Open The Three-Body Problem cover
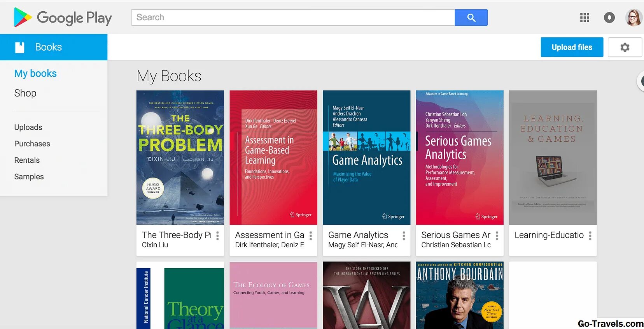This screenshot has height=329, width=644. (x=180, y=158)
